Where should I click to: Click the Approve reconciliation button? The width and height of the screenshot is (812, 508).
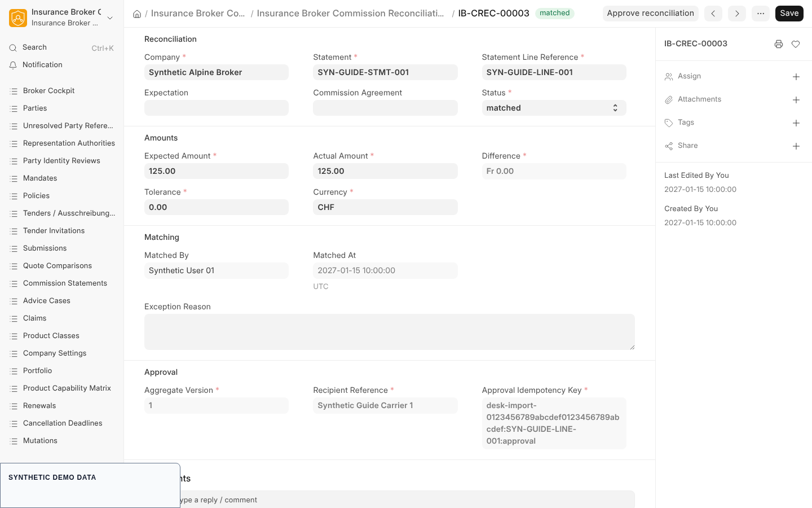(x=650, y=14)
